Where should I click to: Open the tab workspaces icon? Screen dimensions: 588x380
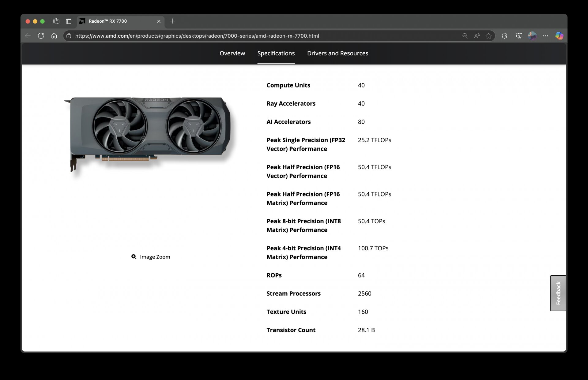click(56, 21)
